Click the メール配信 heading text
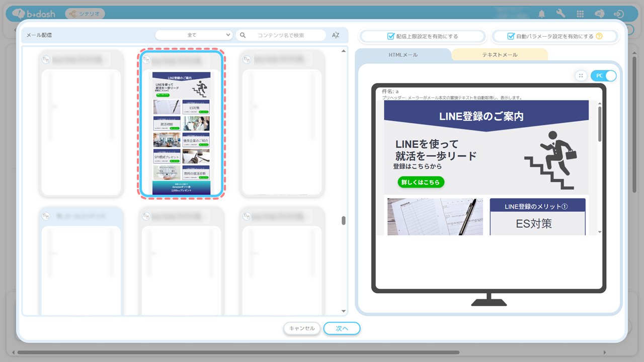This screenshot has height=362, width=644. 39,35
